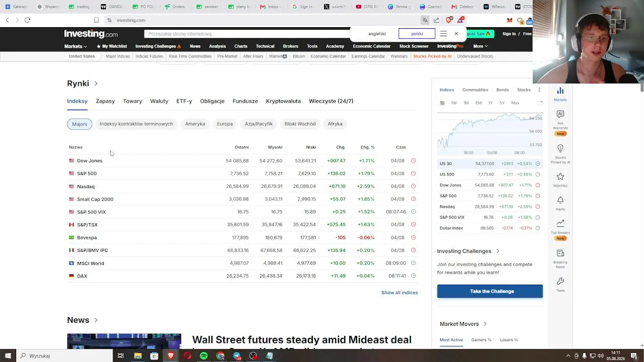
Task: Expand the Market Movers arrow
Action: tap(485, 324)
